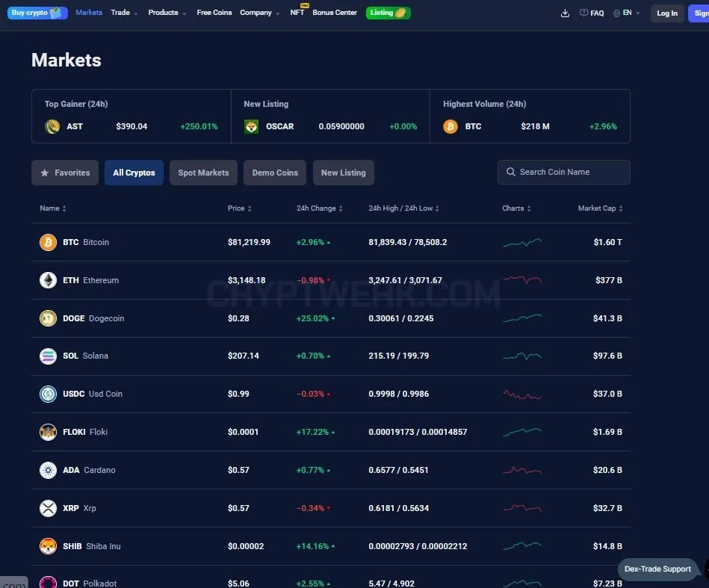
Task: Click the Dogecoin logo icon
Action: pos(48,318)
